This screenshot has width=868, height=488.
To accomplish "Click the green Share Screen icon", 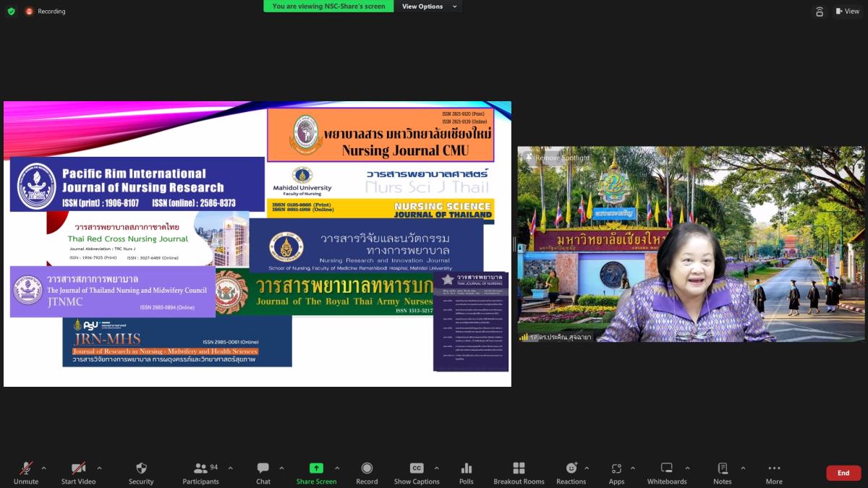I will pyautogui.click(x=316, y=468).
